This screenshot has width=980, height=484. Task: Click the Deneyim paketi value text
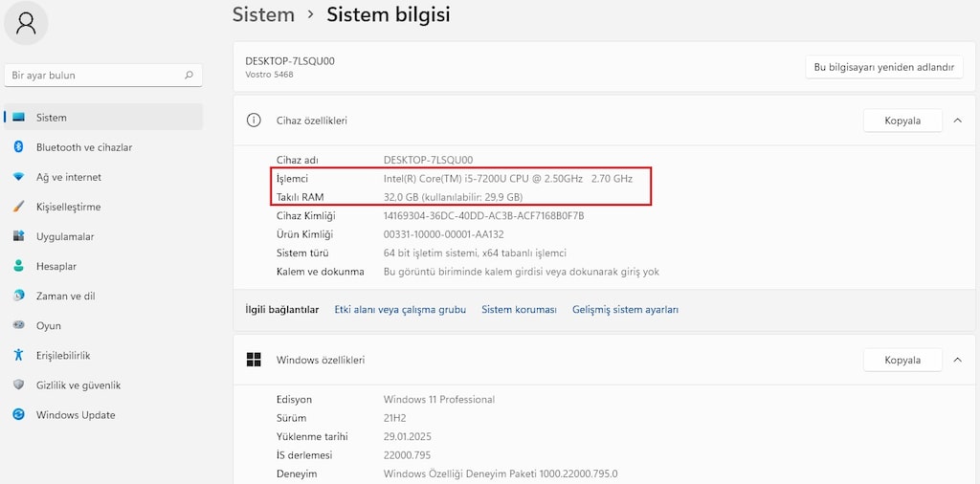pos(500,474)
